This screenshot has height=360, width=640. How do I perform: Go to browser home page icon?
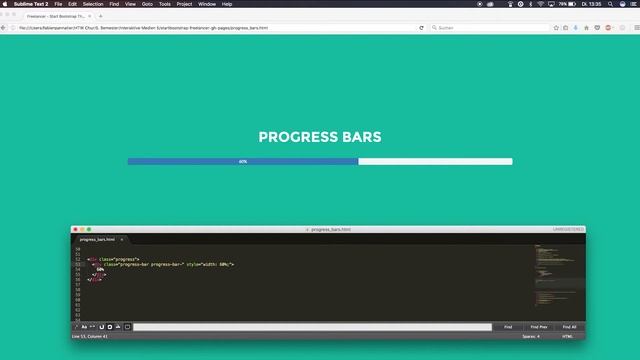[587, 28]
